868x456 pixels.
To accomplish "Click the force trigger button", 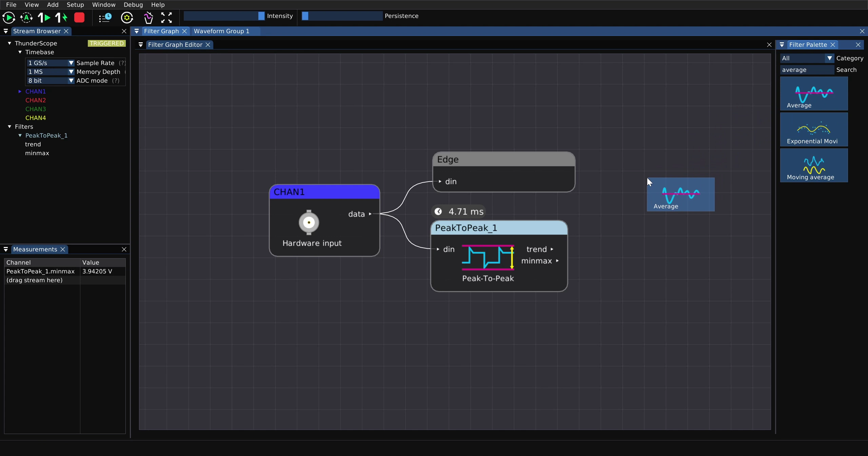I will click(61, 17).
